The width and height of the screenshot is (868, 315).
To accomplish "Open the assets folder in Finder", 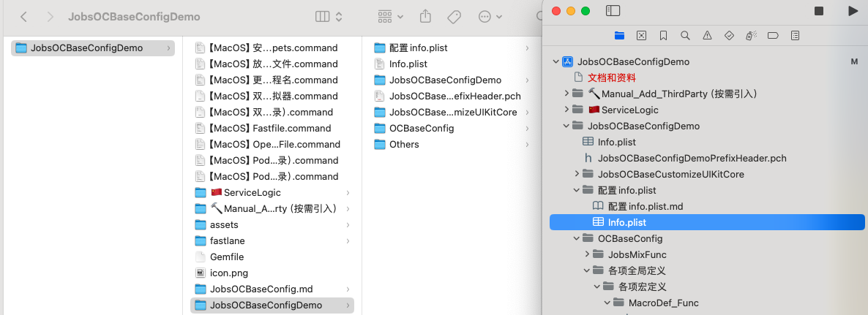I will [x=272, y=224].
